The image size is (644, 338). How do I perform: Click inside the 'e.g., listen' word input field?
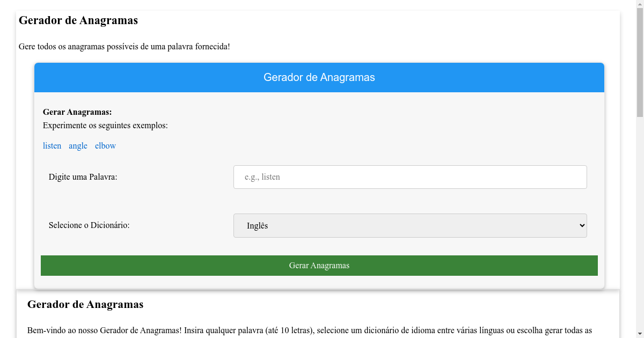point(410,177)
